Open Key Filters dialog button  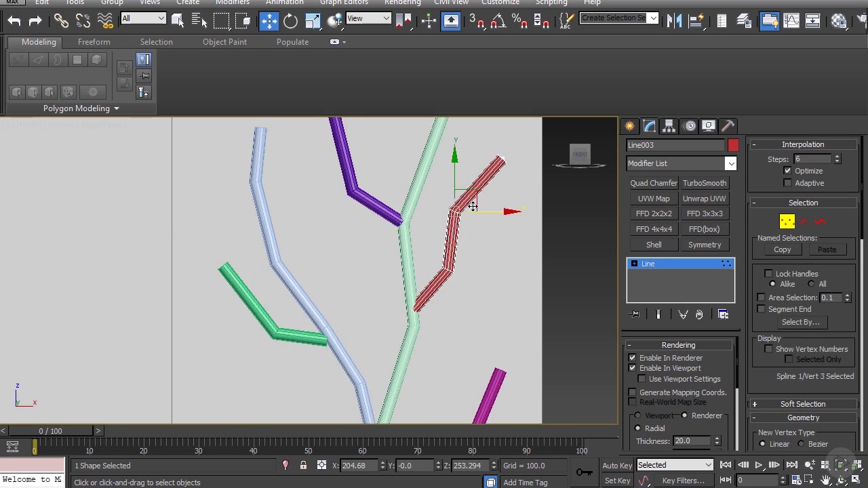[684, 481]
